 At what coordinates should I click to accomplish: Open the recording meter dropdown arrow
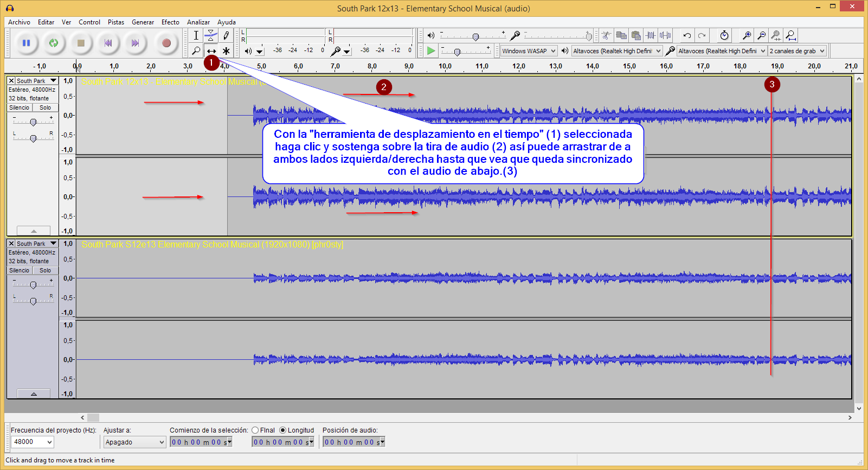[x=347, y=52]
